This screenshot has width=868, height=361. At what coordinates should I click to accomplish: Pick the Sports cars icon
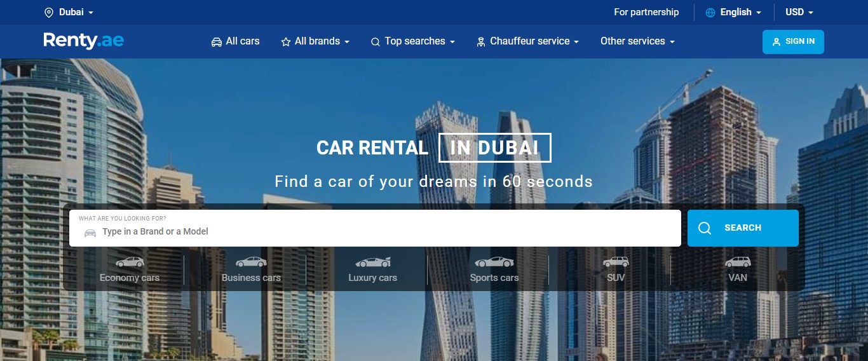pyautogui.click(x=494, y=262)
